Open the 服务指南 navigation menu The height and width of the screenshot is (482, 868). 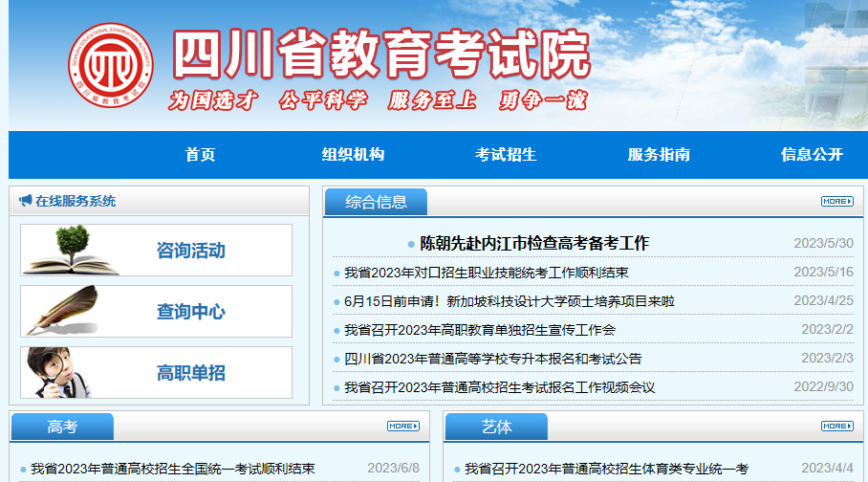[659, 155]
